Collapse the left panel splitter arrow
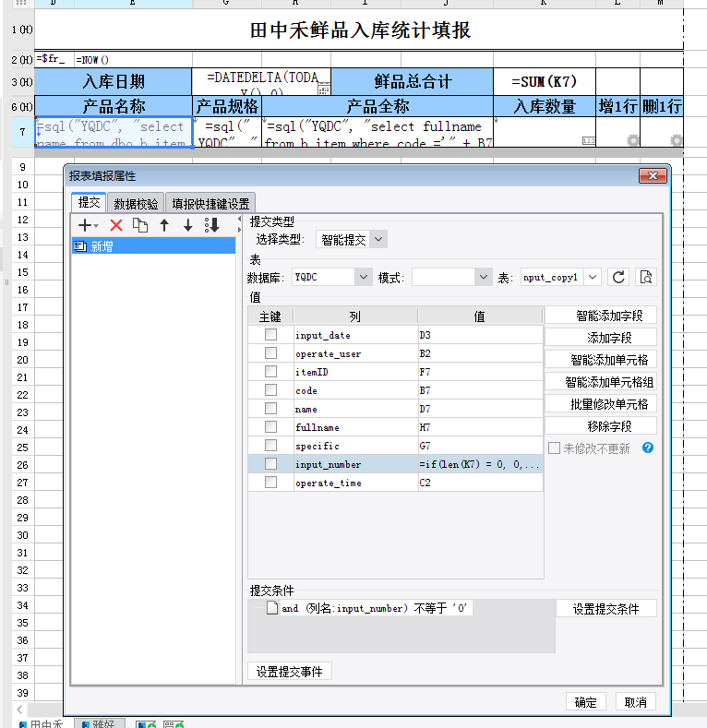The height and width of the screenshot is (728, 707). tap(239, 220)
